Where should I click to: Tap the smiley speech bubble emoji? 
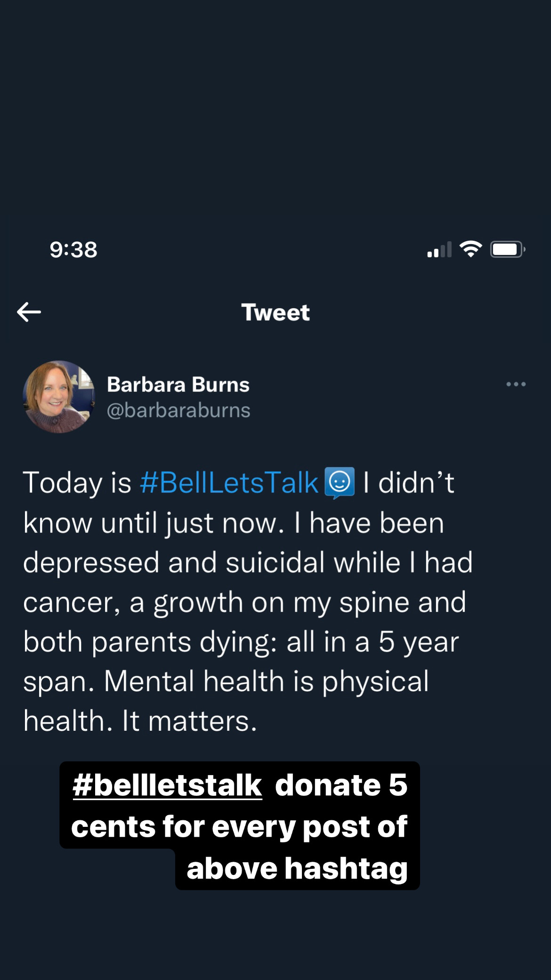[340, 482]
